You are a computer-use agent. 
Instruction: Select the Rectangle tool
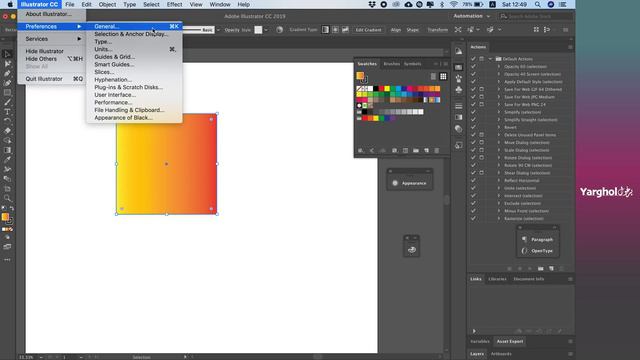click(7, 93)
